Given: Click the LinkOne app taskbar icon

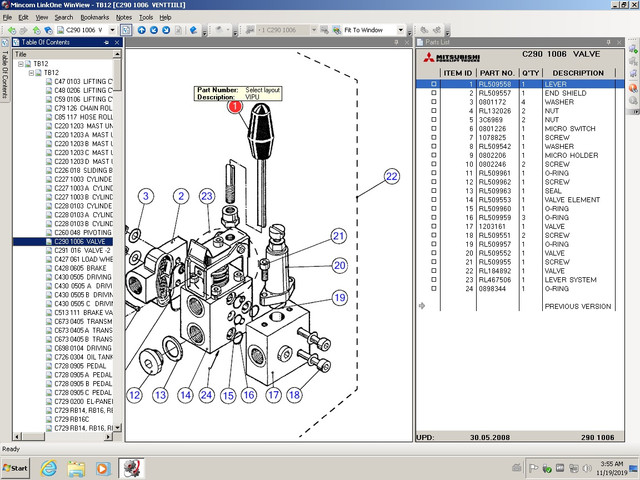Looking at the screenshot, I should pyautogui.click(x=131, y=468).
